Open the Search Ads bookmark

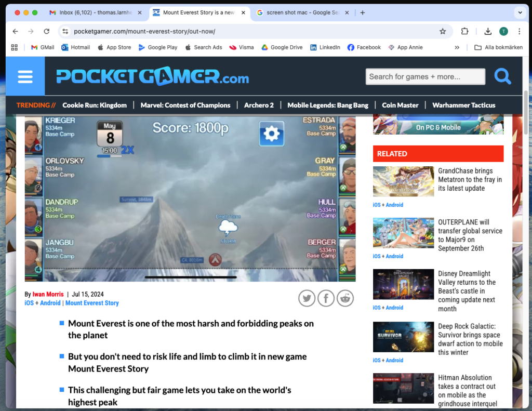(x=204, y=47)
